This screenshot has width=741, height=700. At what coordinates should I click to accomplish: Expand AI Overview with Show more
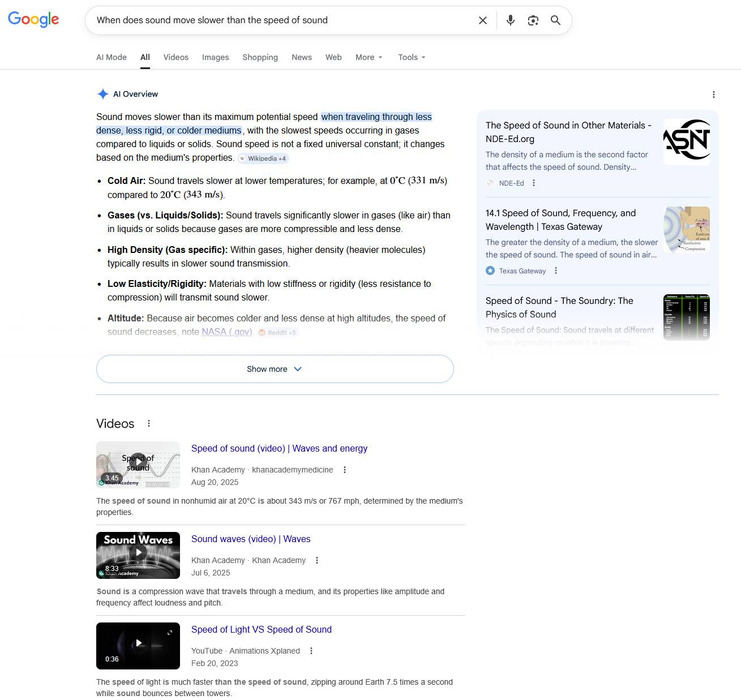[275, 369]
